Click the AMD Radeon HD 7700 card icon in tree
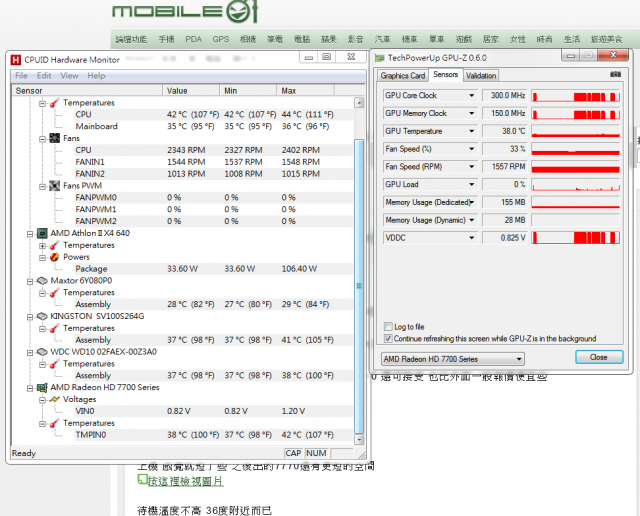Image resolution: width=640 pixels, height=516 pixels. click(42, 387)
